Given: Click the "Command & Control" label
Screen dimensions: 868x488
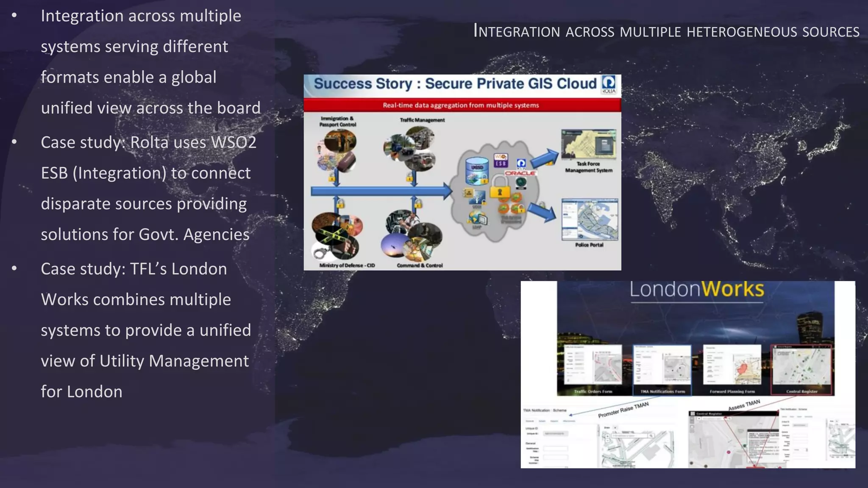Looking at the screenshot, I should coord(420,266).
